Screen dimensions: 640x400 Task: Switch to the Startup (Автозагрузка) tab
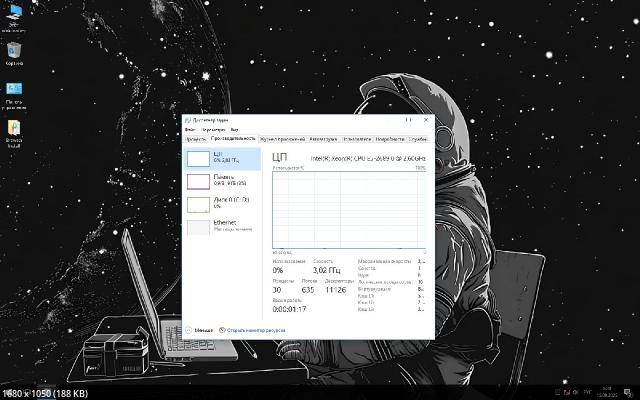324,139
